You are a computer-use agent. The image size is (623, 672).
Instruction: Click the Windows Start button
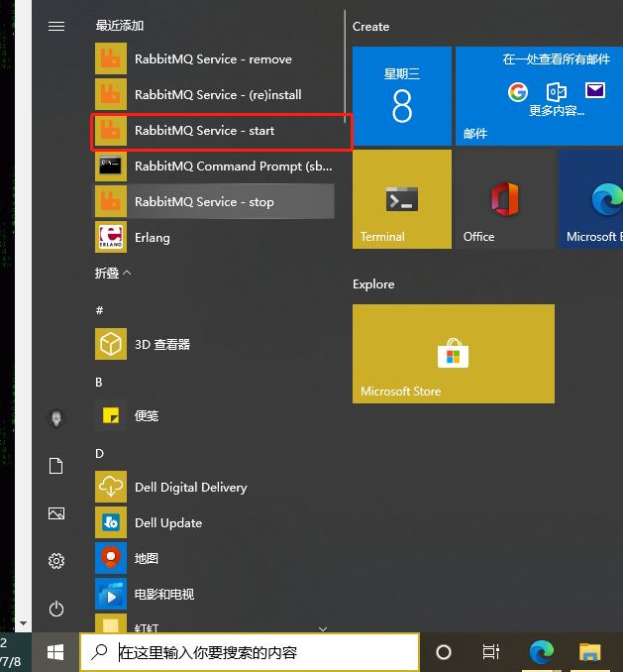(x=55, y=652)
